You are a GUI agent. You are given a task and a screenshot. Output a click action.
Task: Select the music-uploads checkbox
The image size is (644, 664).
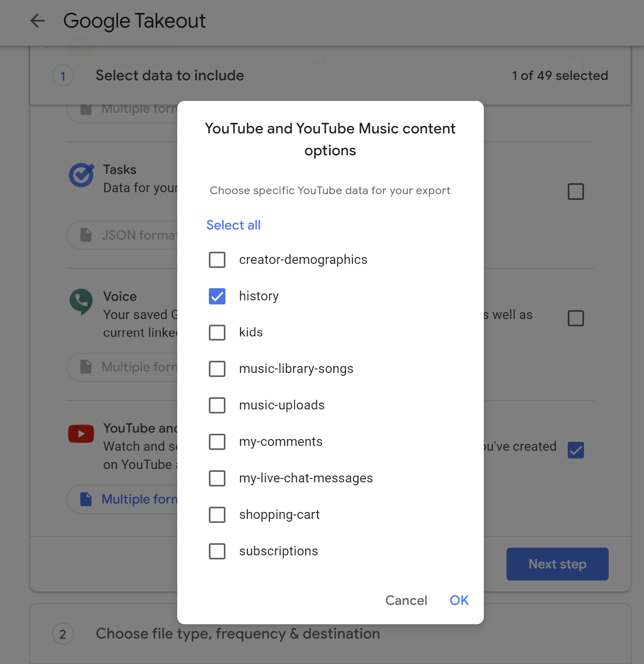coord(217,405)
